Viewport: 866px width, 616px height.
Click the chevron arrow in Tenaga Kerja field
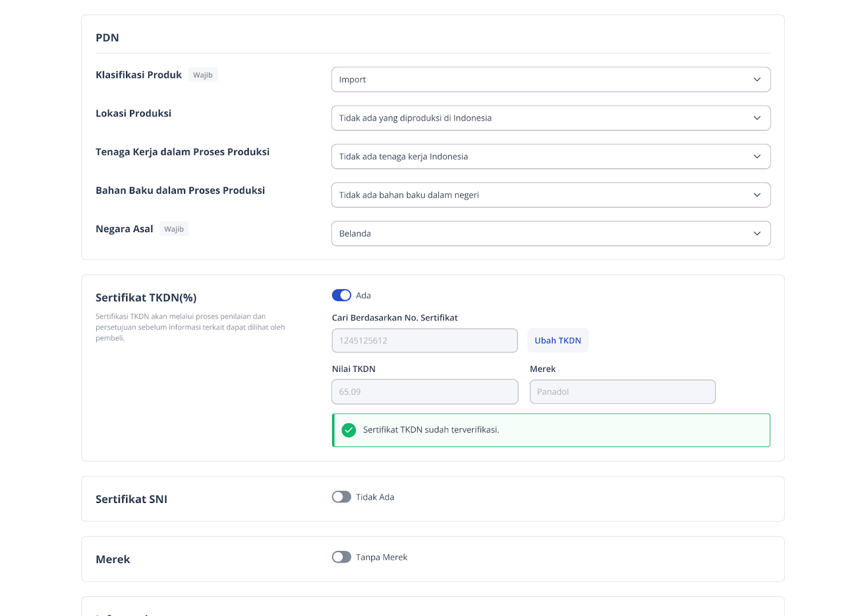[x=757, y=156]
